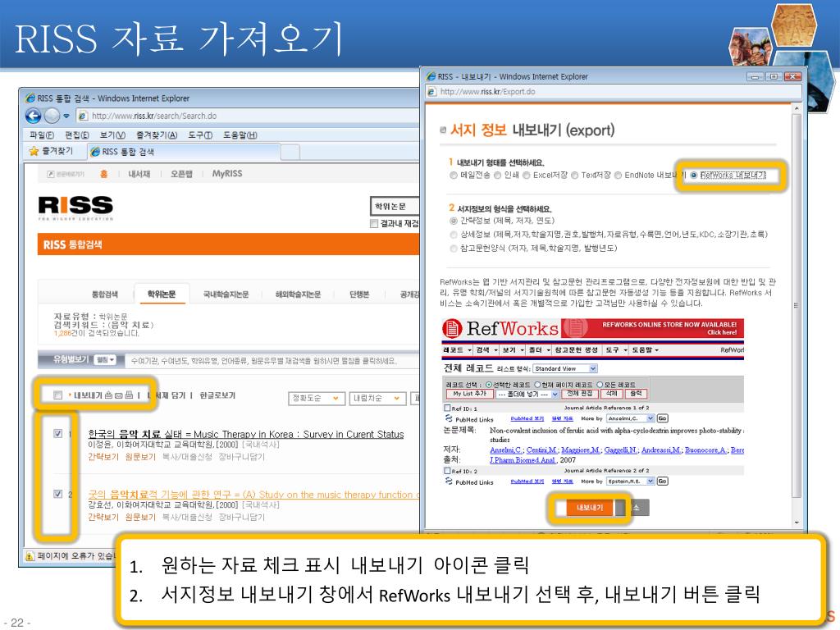Select the EndNote 내보내기 radio option
840x630 pixels.
tap(619, 176)
